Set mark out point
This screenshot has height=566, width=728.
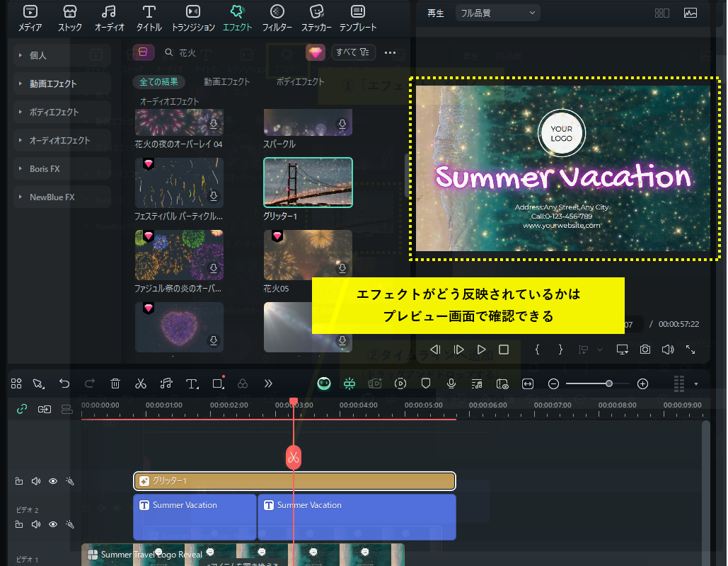point(560,350)
